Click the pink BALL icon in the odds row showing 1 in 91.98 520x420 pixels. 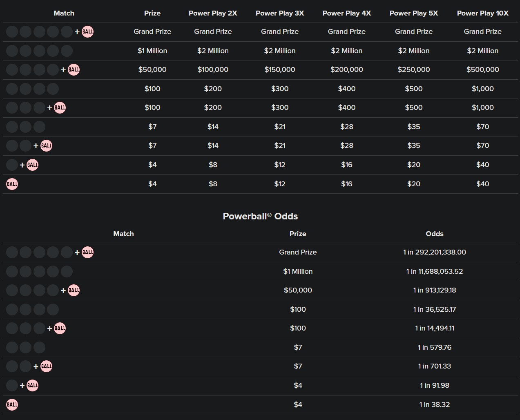click(32, 385)
